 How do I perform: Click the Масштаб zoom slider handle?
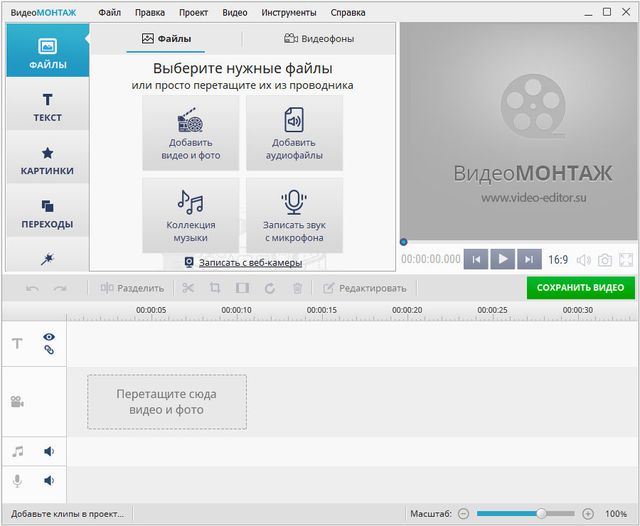click(541, 513)
